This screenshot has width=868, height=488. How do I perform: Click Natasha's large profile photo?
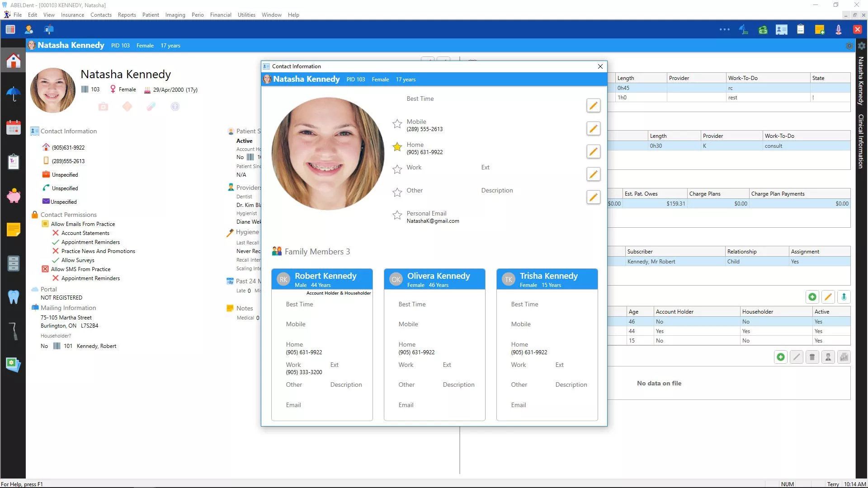[328, 154]
